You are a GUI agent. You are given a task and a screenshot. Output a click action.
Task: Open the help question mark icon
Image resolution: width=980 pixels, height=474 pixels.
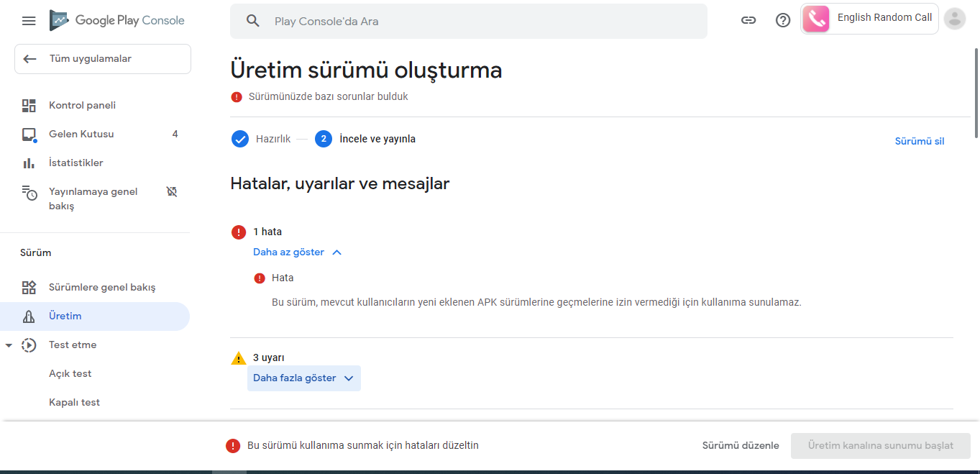point(783,20)
